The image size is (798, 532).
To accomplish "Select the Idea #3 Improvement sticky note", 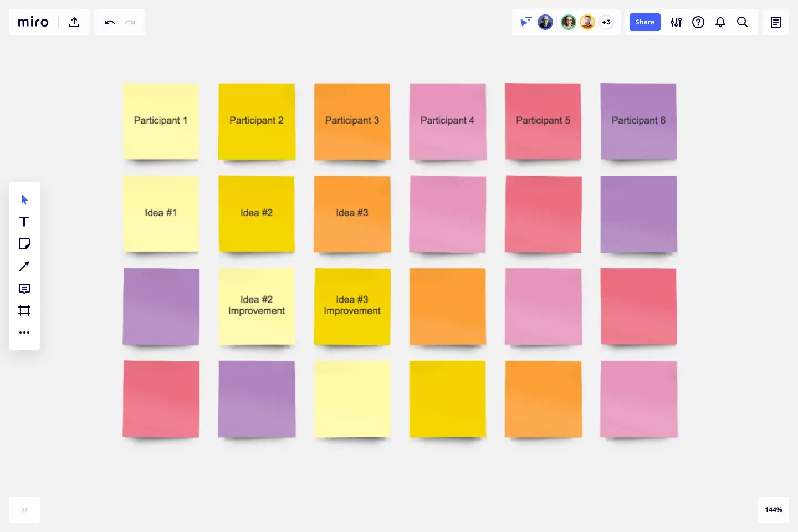I will tap(352, 306).
